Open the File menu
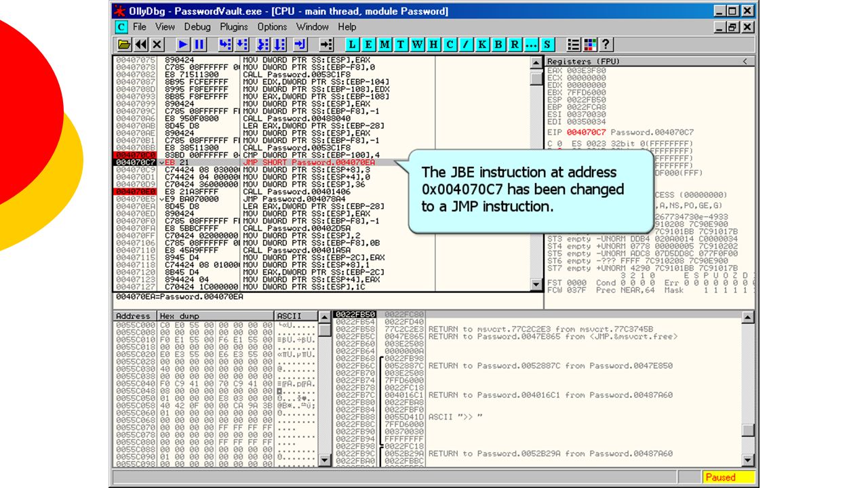This screenshot has width=868, height=488. coord(140,27)
